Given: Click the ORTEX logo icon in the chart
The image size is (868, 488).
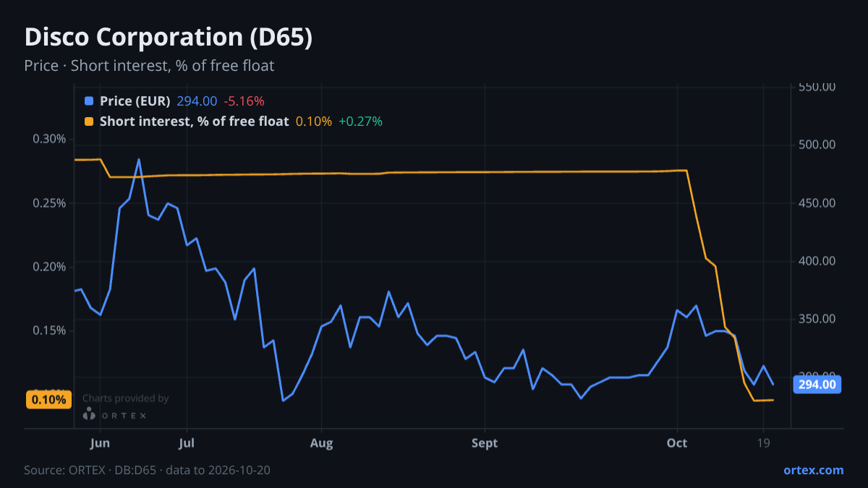Looking at the screenshot, I should tap(89, 414).
